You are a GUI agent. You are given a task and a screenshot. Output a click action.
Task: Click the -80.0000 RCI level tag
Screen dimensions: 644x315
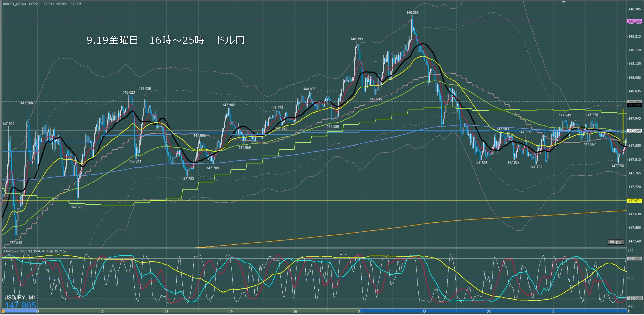tap(634, 298)
